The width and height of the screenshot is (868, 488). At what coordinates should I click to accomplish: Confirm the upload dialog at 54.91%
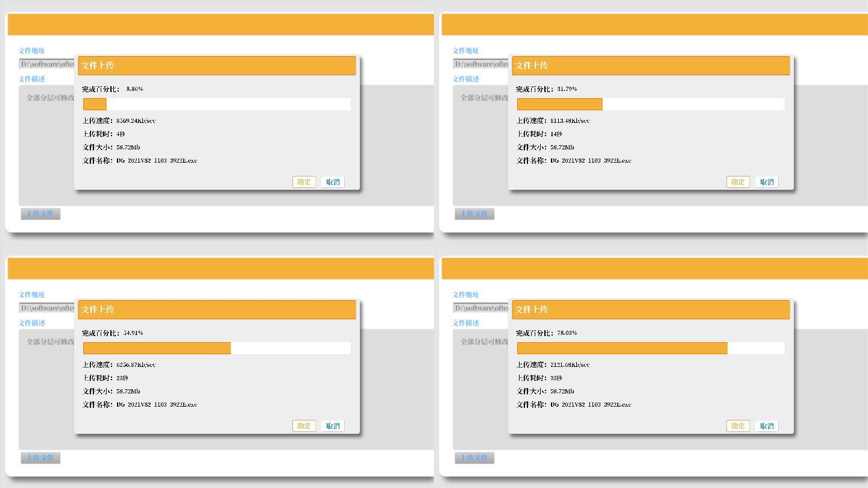point(304,426)
